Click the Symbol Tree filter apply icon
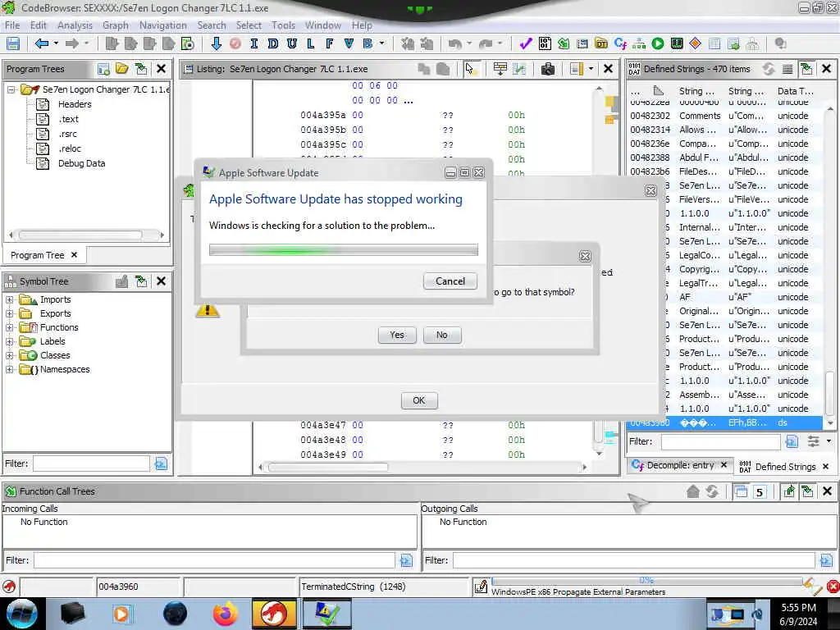The width and height of the screenshot is (840, 630). click(x=161, y=464)
